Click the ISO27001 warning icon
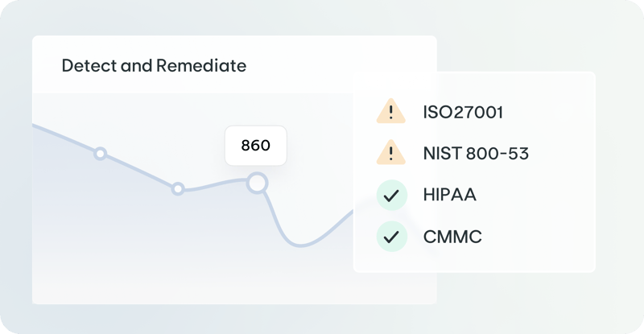This screenshot has height=334, width=644. point(390,112)
